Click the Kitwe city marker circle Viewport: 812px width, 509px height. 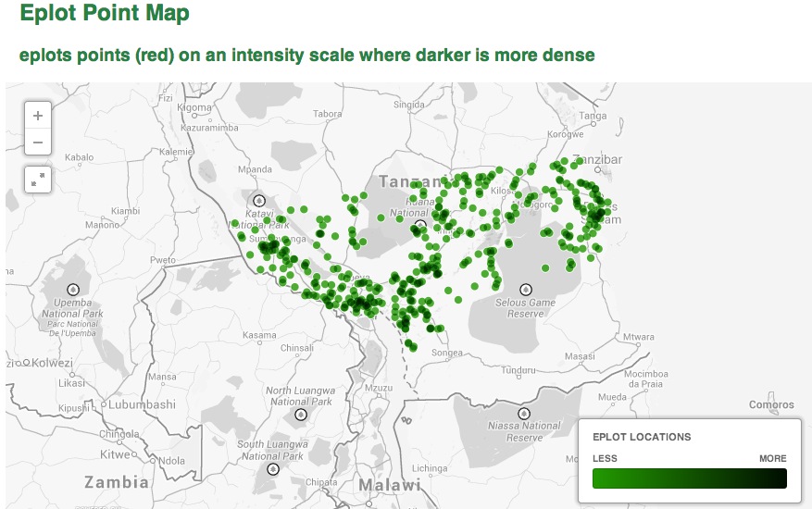134,454
